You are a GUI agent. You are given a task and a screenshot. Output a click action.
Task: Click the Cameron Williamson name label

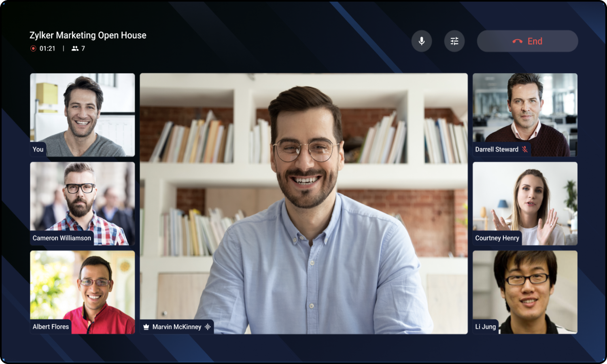coord(62,238)
